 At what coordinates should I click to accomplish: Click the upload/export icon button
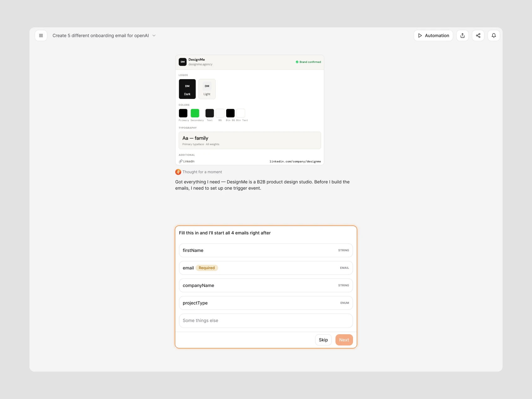point(463,36)
